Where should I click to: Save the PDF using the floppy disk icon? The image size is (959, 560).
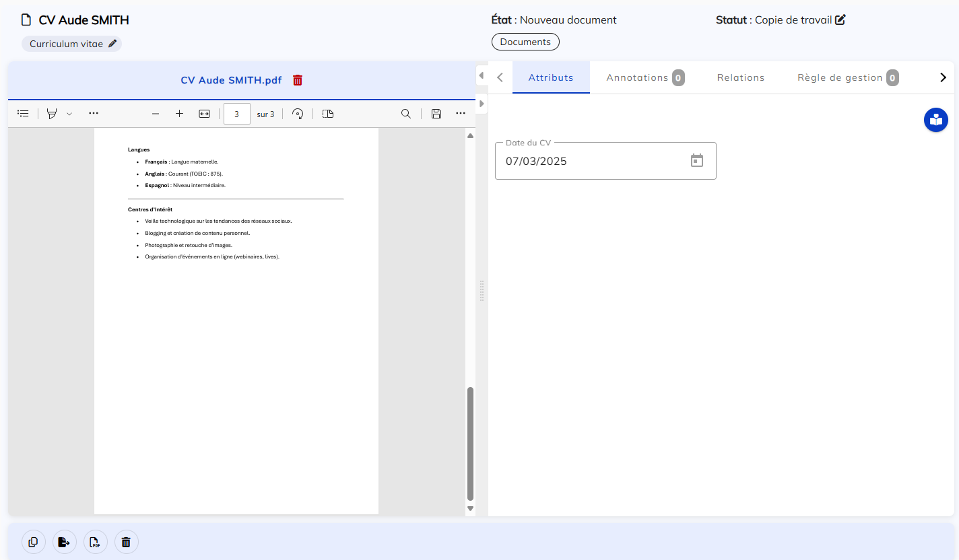(436, 114)
